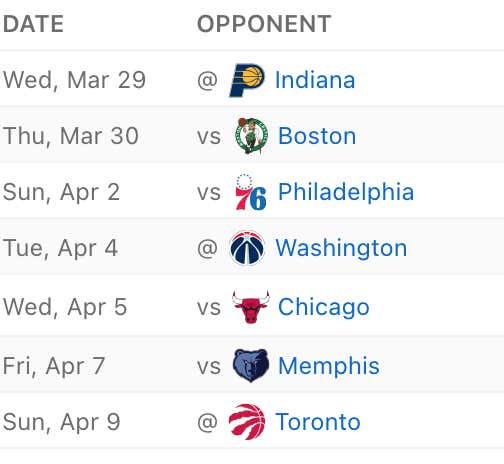Open the Toronto team link

point(318,422)
